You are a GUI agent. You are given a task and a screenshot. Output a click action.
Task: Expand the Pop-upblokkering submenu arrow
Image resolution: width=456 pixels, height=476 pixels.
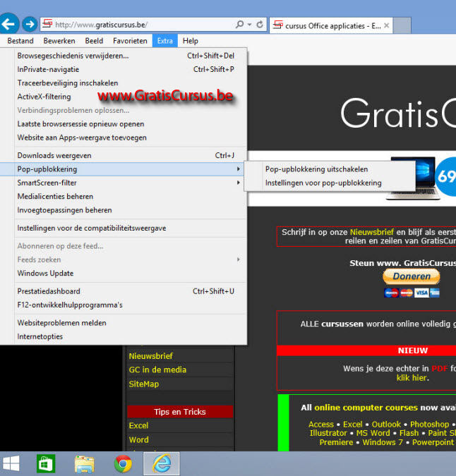[x=239, y=169]
